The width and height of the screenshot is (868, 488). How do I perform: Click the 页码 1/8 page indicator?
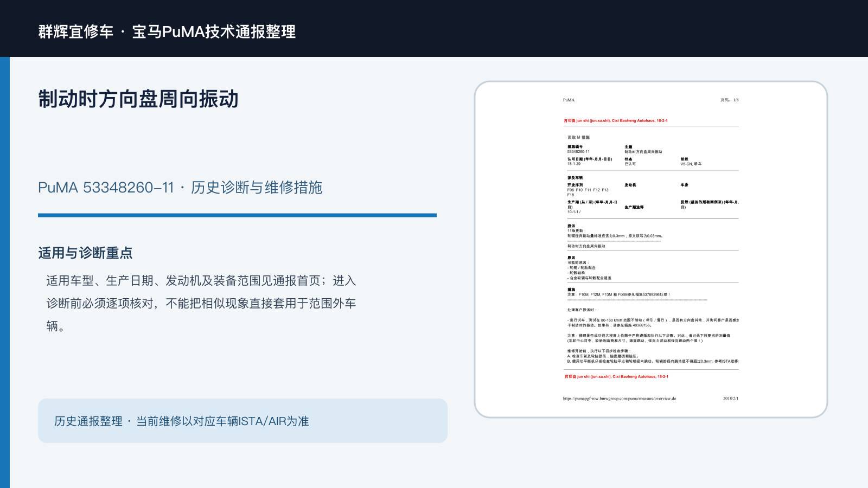[x=729, y=100]
